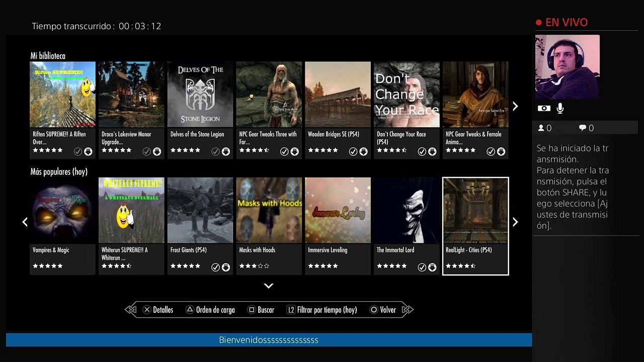644x362 pixels.
Task: Click the Vampires & Magic title text
Action: (x=51, y=250)
